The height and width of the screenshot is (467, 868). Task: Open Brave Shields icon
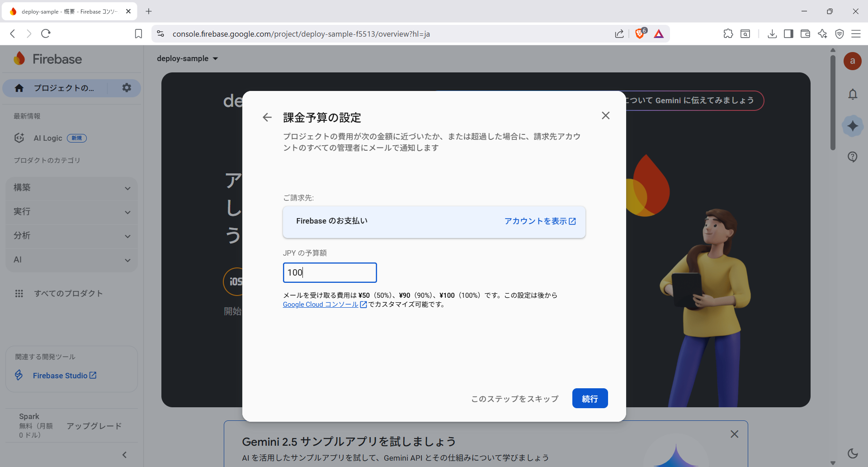640,33
